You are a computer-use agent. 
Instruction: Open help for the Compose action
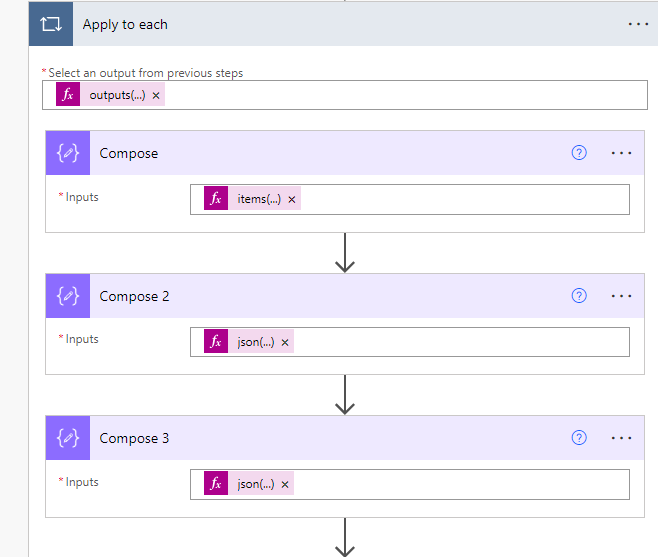coord(579,153)
